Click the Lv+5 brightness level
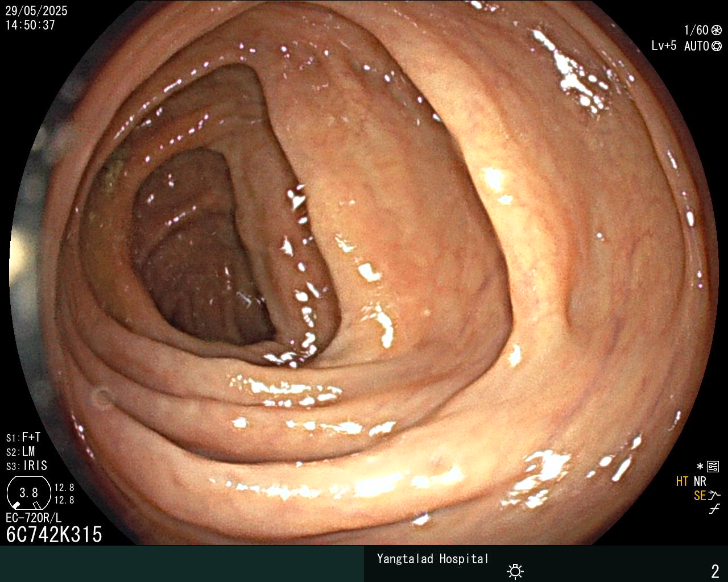Viewport: 728px width, 582px height. coord(664,46)
